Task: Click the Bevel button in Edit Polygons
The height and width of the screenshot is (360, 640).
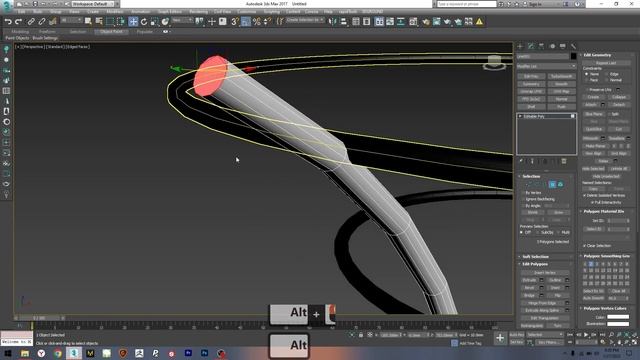Action: coord(529,288)
